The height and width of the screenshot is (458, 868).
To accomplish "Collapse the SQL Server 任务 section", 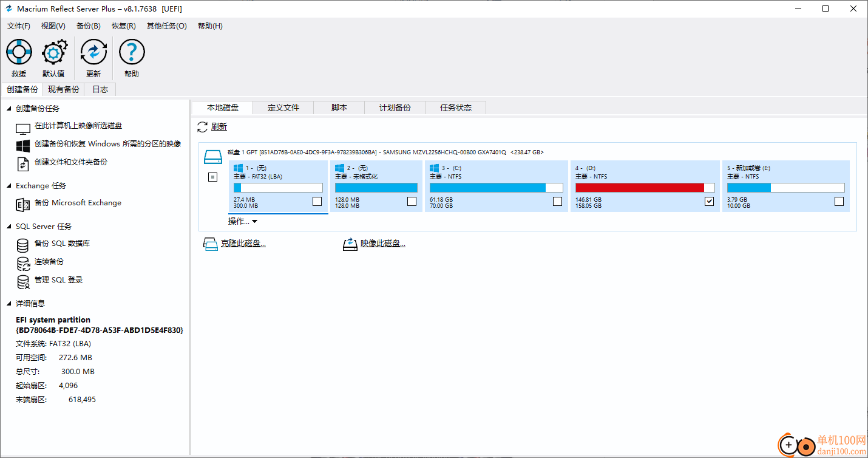I will (9, 227).
